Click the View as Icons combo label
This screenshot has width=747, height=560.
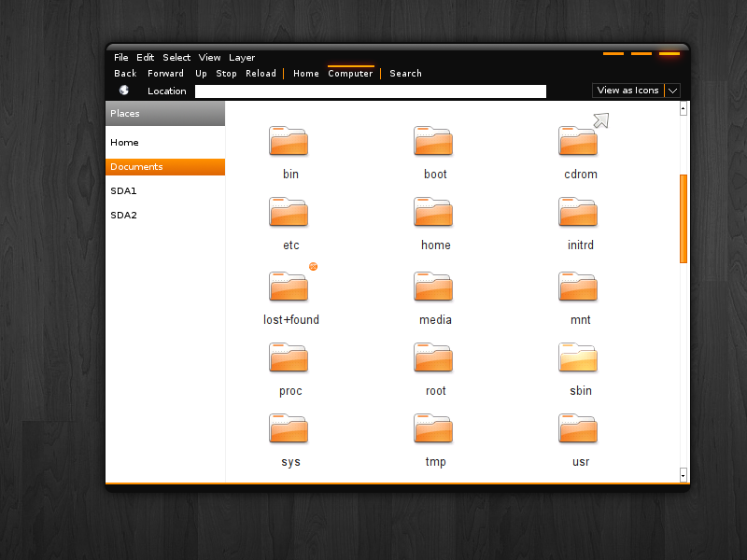(x=627, y=91)
